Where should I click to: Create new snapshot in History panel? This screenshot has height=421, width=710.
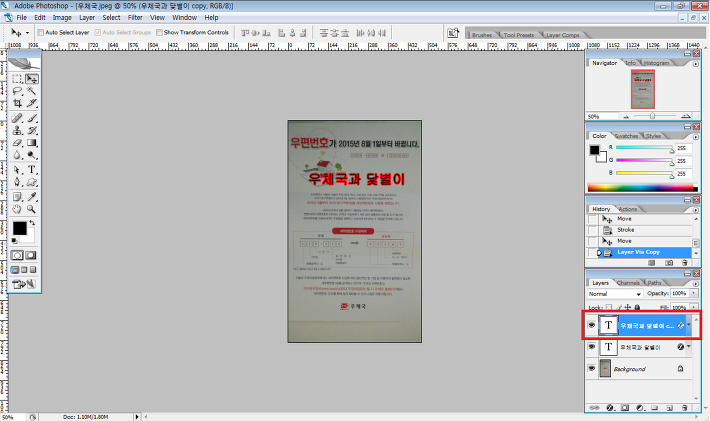[669, 263]
